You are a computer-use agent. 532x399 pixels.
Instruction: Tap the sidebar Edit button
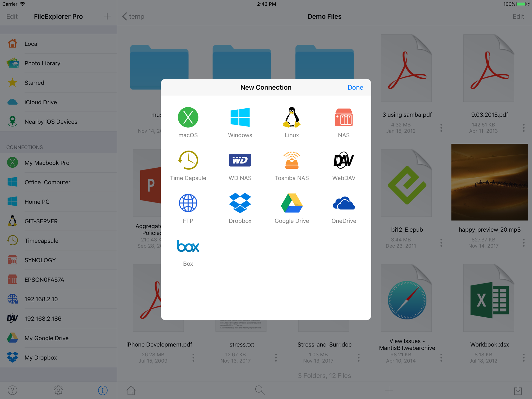[x=12, y=16]
